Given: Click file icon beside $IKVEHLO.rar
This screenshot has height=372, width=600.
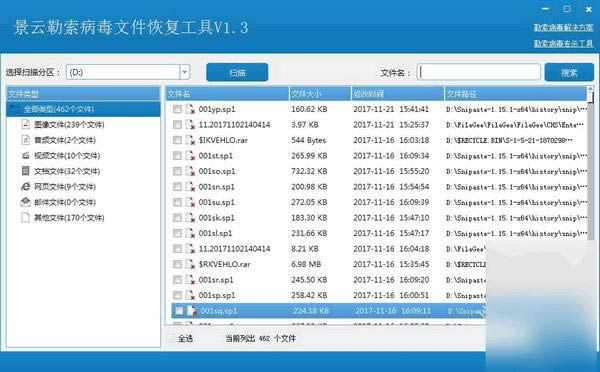Looking at the screenshot, I should 190,140.
